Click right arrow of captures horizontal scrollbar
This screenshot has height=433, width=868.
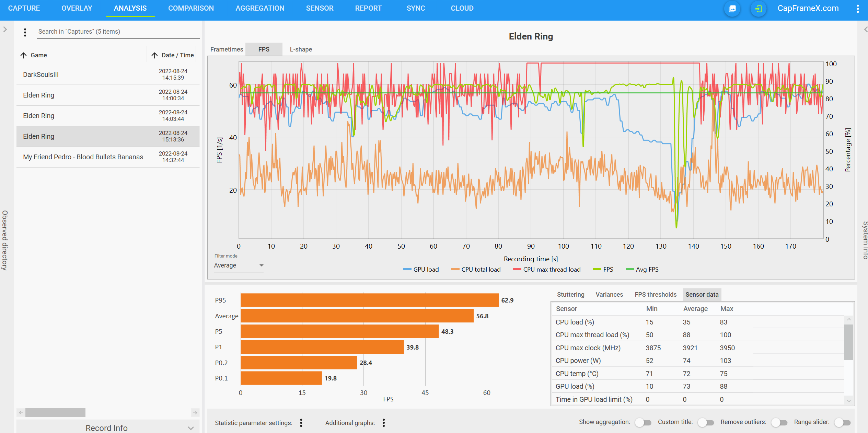195,412
